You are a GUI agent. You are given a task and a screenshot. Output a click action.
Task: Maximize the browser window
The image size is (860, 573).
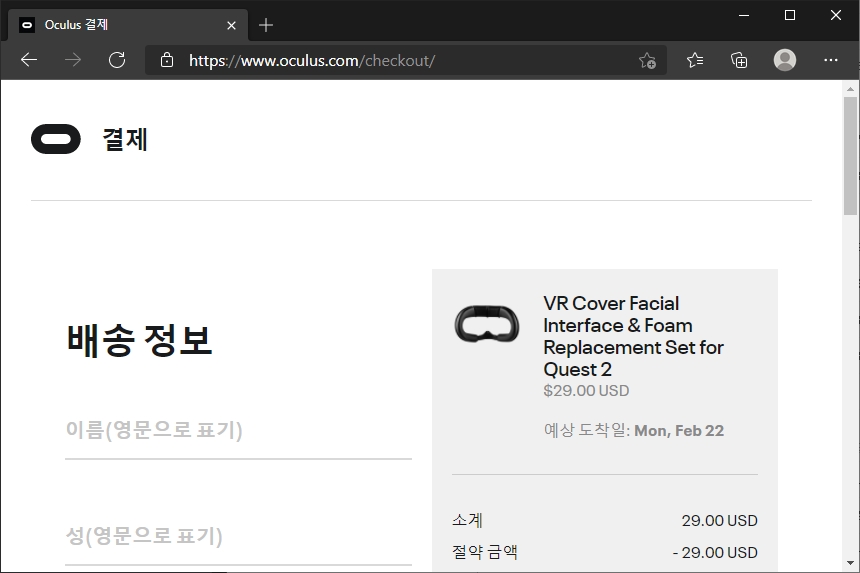[x=790, y=15]
